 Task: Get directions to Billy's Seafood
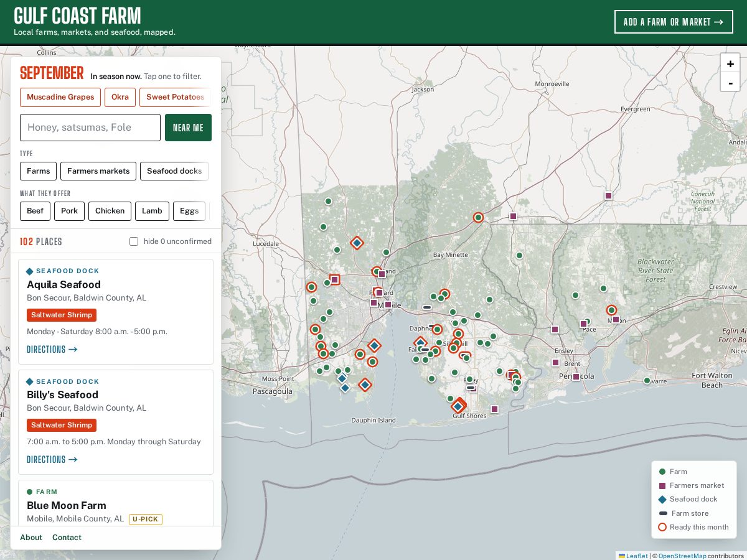52,460
